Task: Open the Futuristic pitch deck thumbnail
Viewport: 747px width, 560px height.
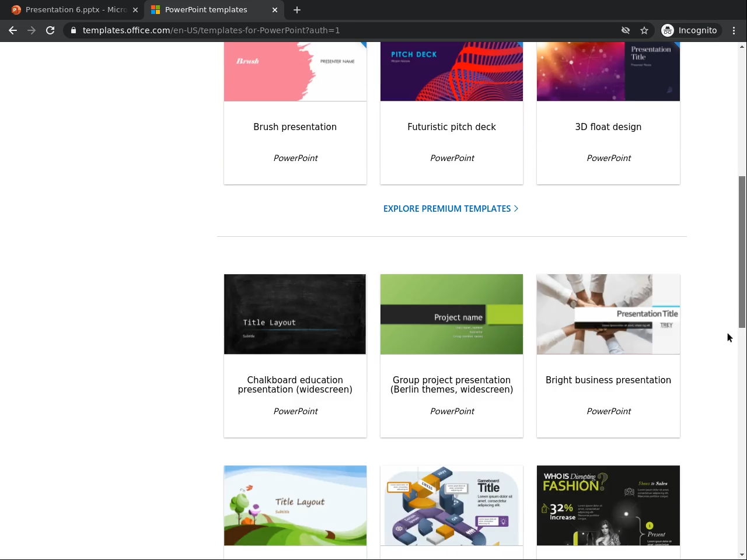Action: [452, 71]
